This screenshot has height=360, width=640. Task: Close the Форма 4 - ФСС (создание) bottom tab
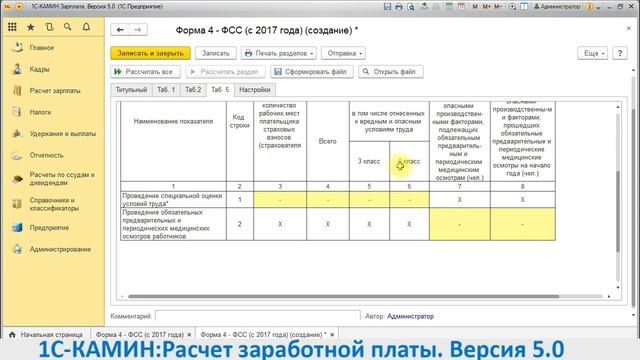[332, 334]
